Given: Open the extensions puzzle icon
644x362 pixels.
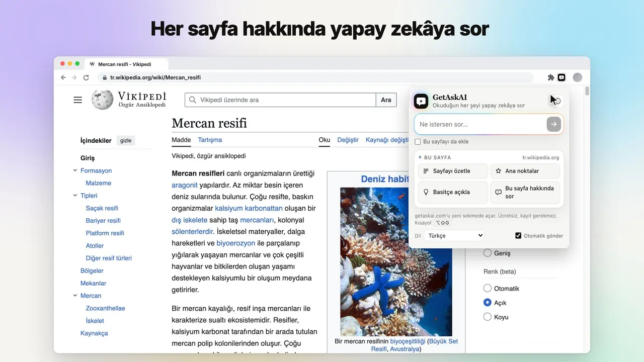Looking at the screenshot, I should point(551,77).
